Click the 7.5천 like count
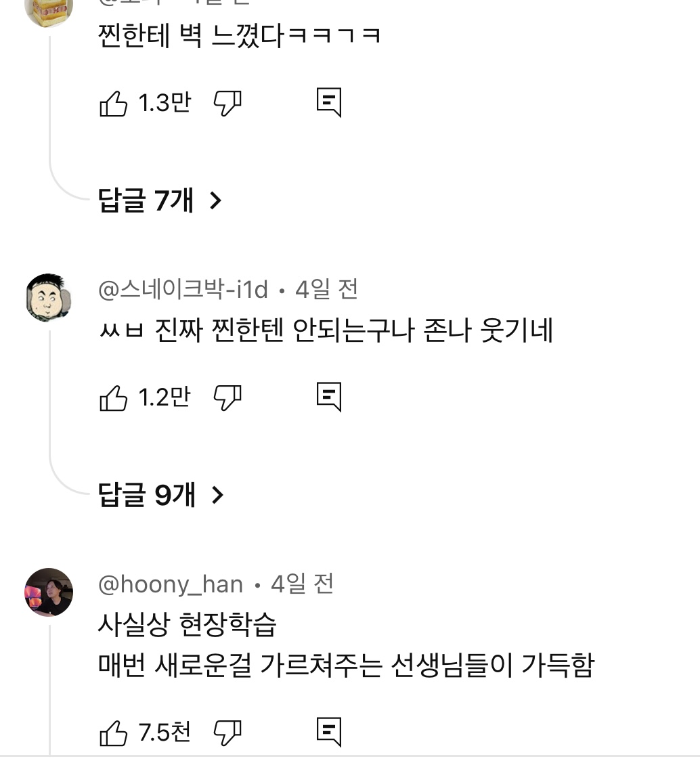The image size is (700, 763). click(x=165, y=733)
